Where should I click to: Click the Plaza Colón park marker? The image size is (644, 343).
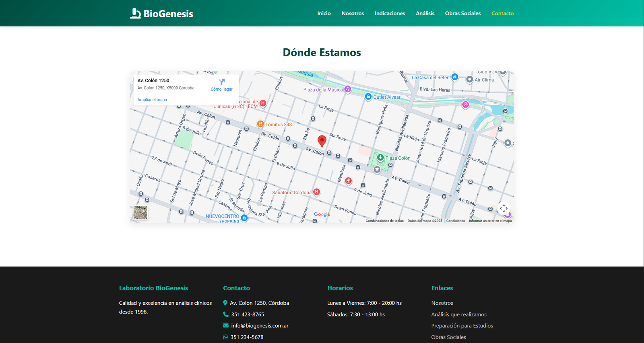pos(380,158)
